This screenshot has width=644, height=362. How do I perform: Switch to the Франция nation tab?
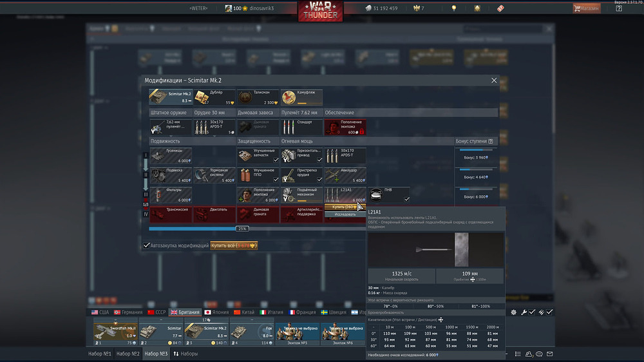tap(302, 312)
